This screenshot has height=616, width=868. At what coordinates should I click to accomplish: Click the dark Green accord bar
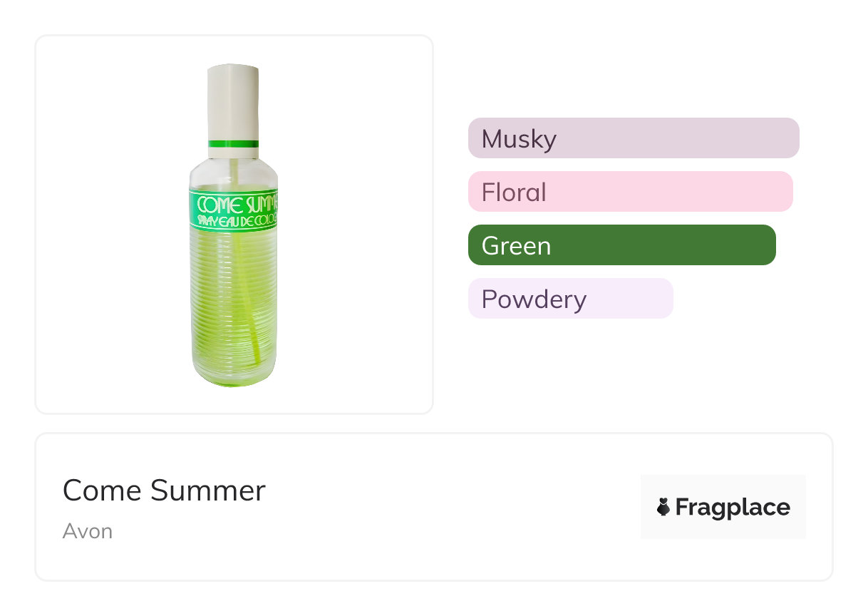coord(621,245)
